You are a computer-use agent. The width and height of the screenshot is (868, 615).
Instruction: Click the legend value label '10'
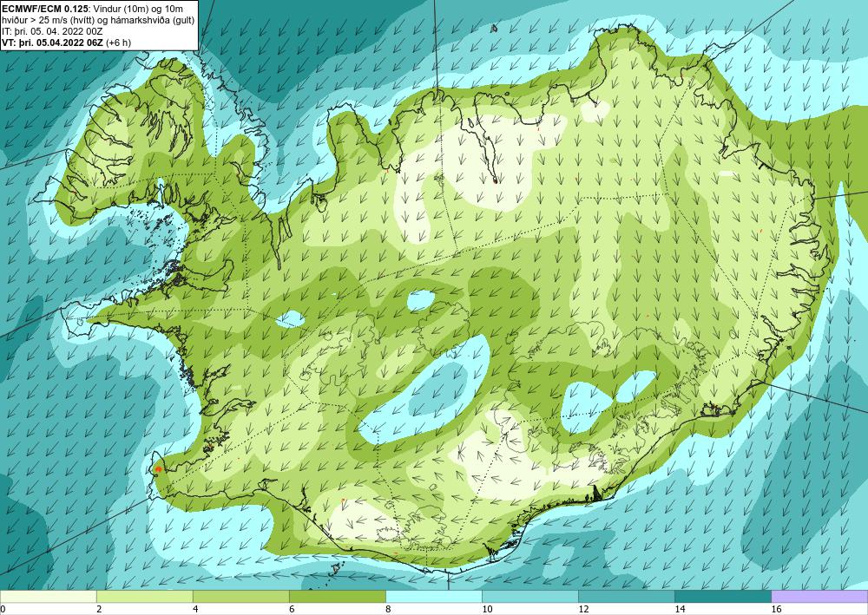488,610
